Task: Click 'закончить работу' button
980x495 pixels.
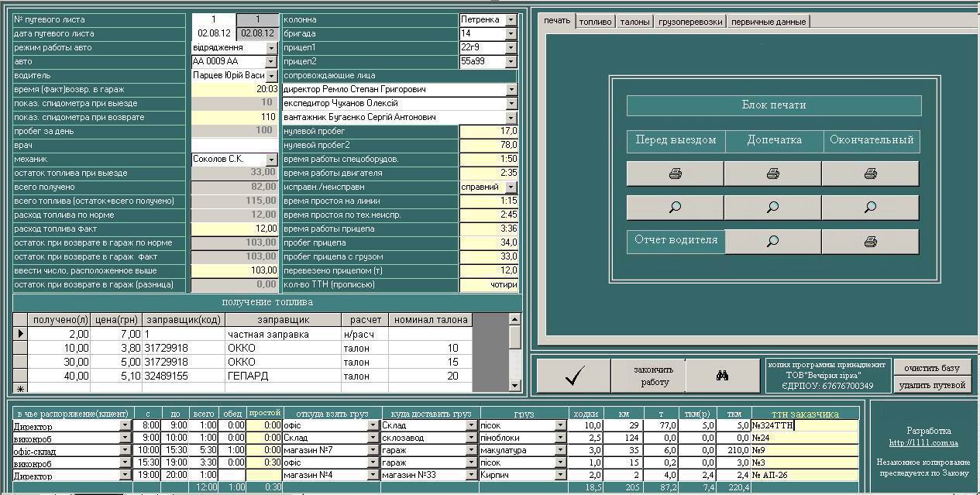Action: [x=648, y=376]
